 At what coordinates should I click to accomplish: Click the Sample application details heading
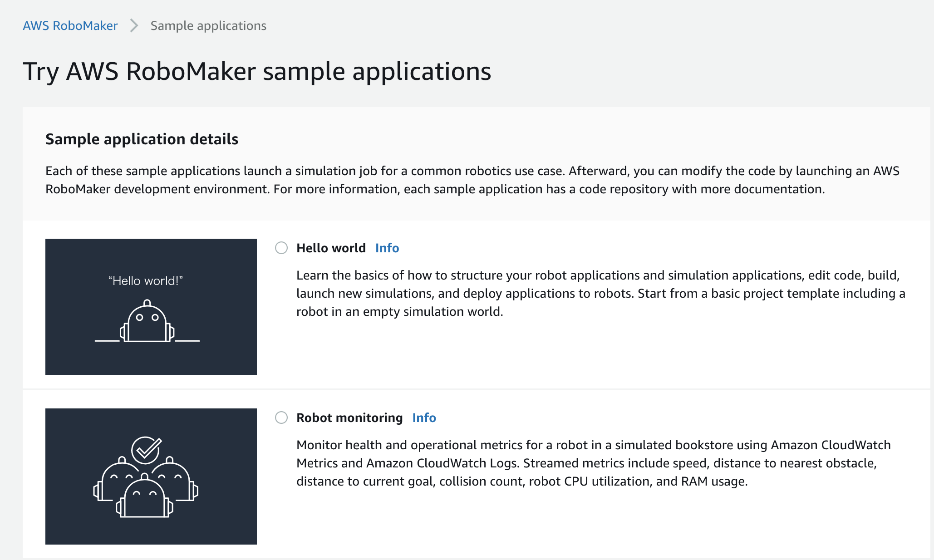coord(142,139)
